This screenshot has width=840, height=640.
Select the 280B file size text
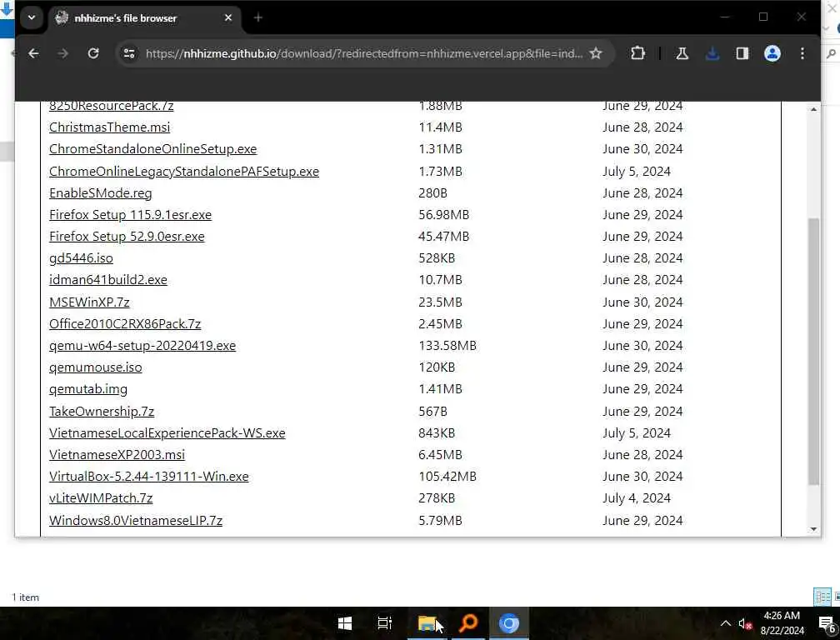[x=432, y=192]
